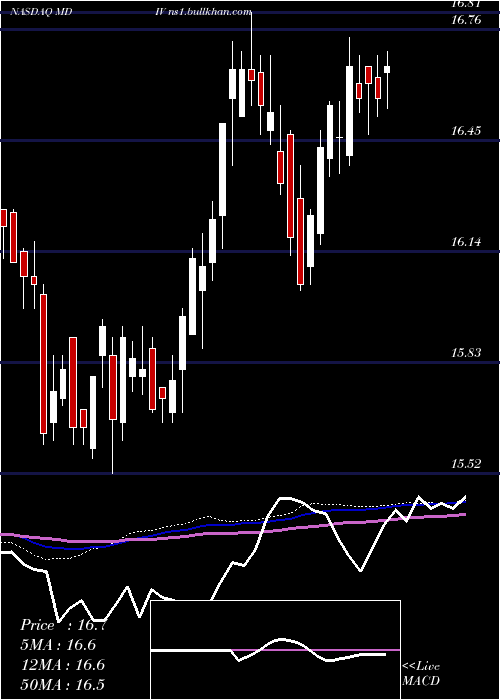Click the 12MA : 16.6 value
Screen dimensions: 500x700
62,665
